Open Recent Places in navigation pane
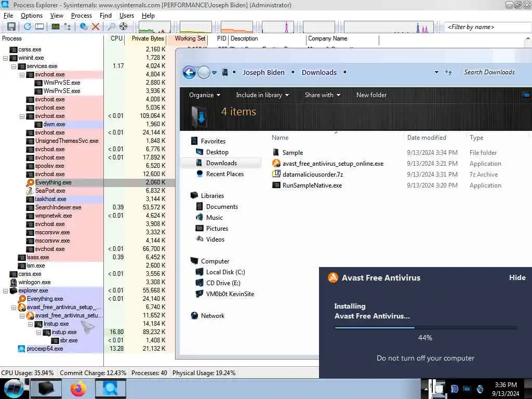 coord(224,174)
